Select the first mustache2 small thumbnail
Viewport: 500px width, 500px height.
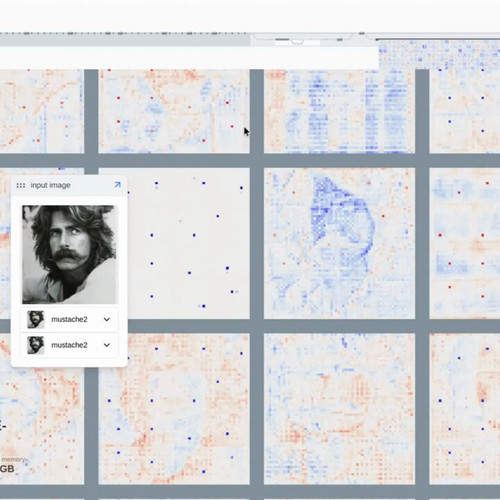tap(36, 319)
